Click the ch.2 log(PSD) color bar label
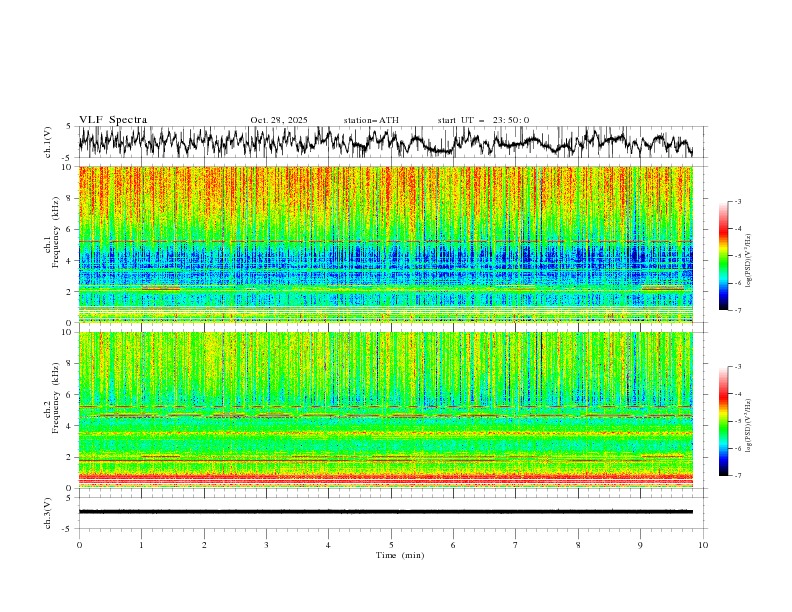This screenshot has width=792, height=612. 749,426
